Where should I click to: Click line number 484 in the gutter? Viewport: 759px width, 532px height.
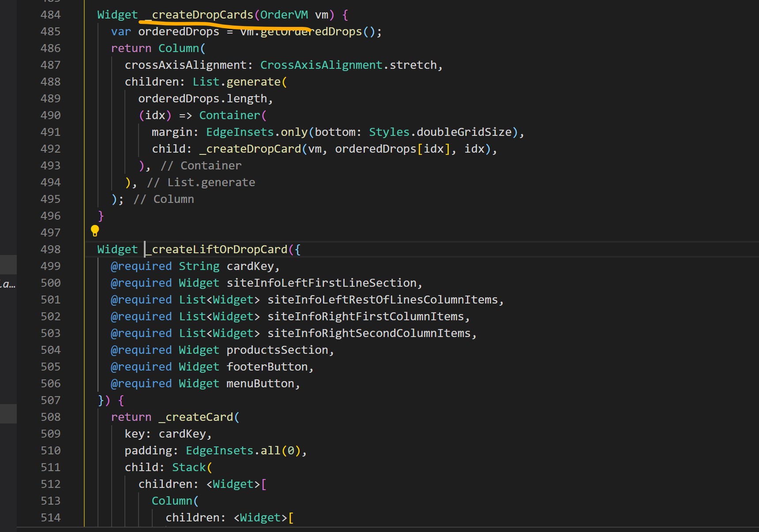click(x=50, y=15)
